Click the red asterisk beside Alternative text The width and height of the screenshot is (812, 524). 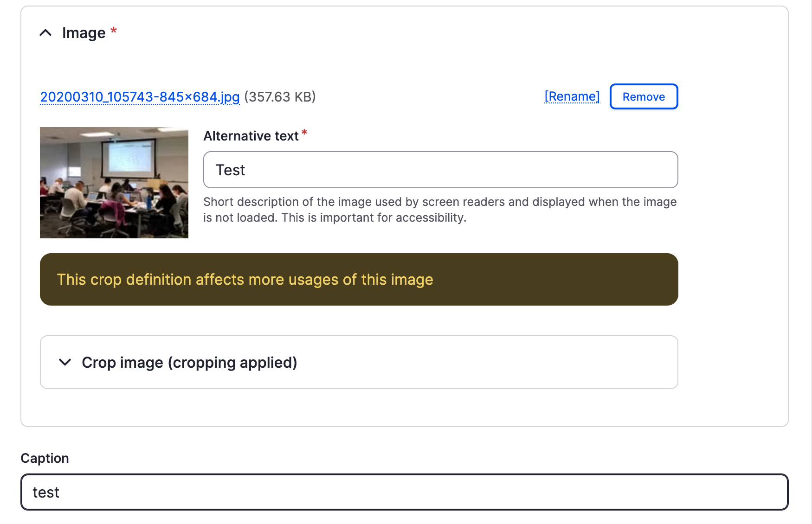click(x=304, y=133)
